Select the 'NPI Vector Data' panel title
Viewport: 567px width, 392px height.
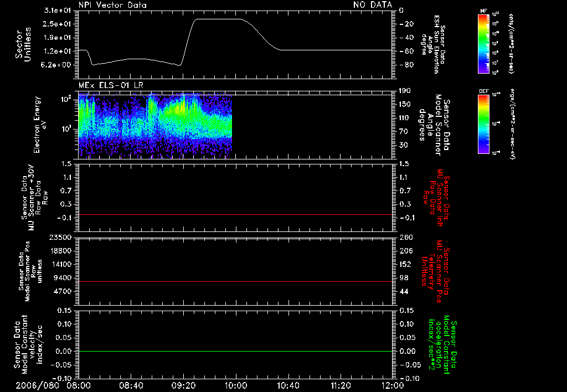(112, 5)
